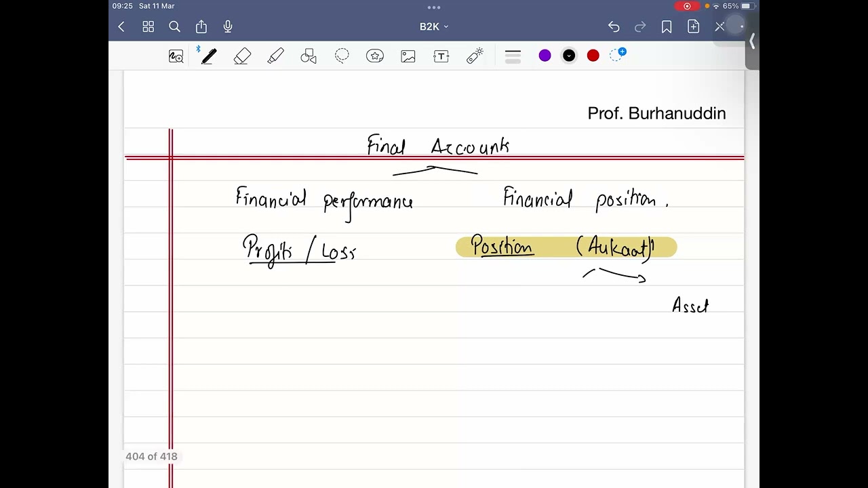Viewport: 868px width, 488px height.
Task: Select the Highlighter tool
Action: [275, 56]
